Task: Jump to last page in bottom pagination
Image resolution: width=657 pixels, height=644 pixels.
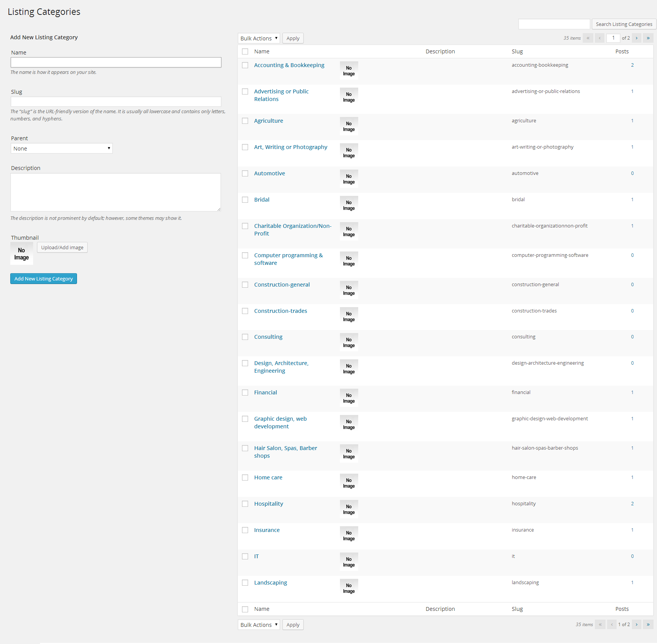Action: click(648, 625)
